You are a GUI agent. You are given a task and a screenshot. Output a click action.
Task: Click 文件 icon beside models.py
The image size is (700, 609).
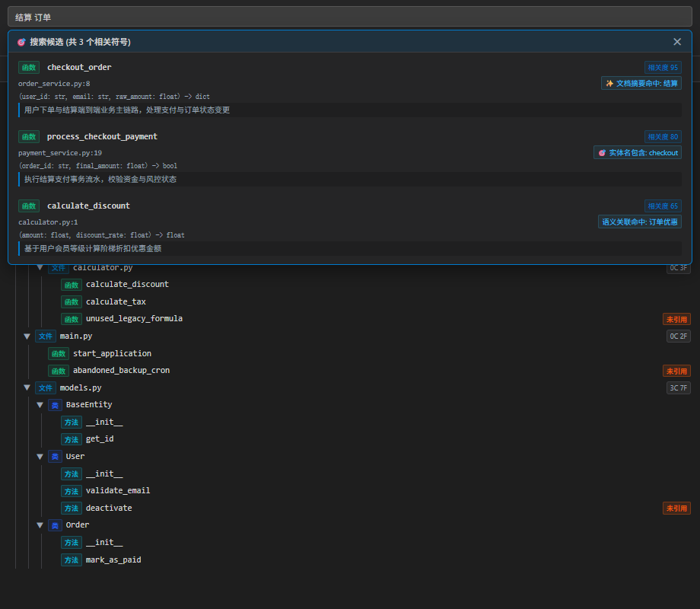[46, 387]
